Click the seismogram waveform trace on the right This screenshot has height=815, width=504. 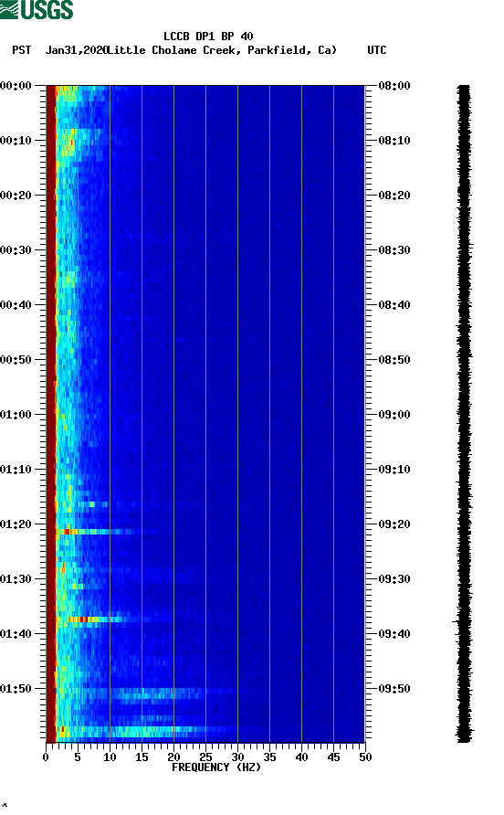[464, 413]
